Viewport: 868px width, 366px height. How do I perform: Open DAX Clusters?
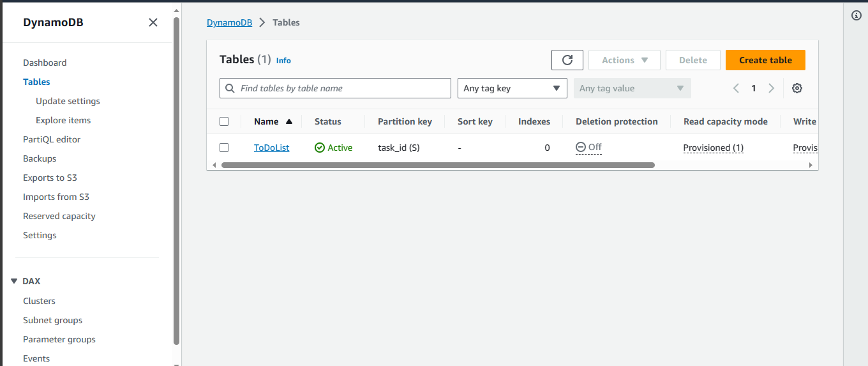coord(39,301)
